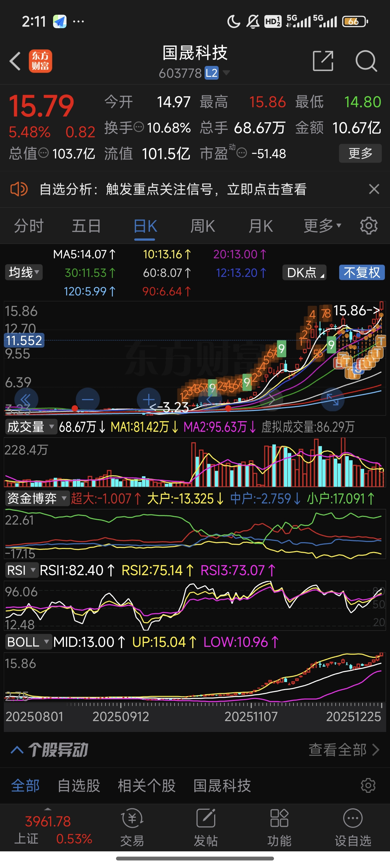The image size is (390, 868).
Task: Toggle the DK点 signal button
Action: [x=304, y=272]
